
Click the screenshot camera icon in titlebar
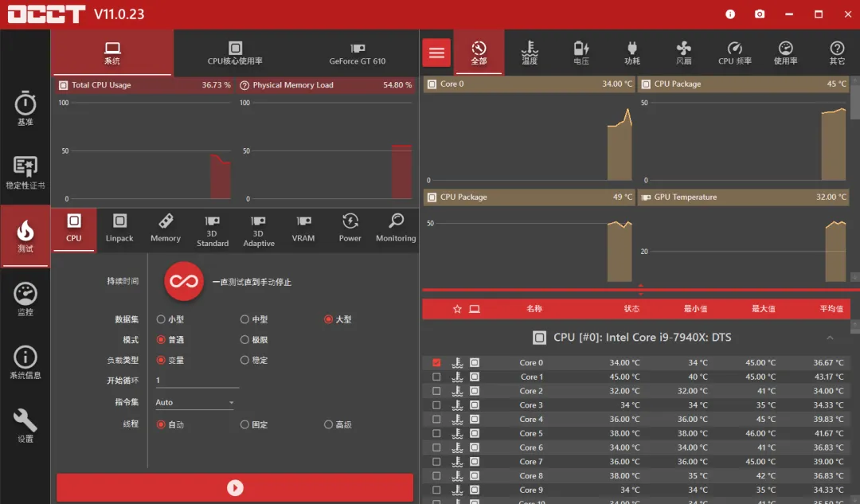point(759,14)
